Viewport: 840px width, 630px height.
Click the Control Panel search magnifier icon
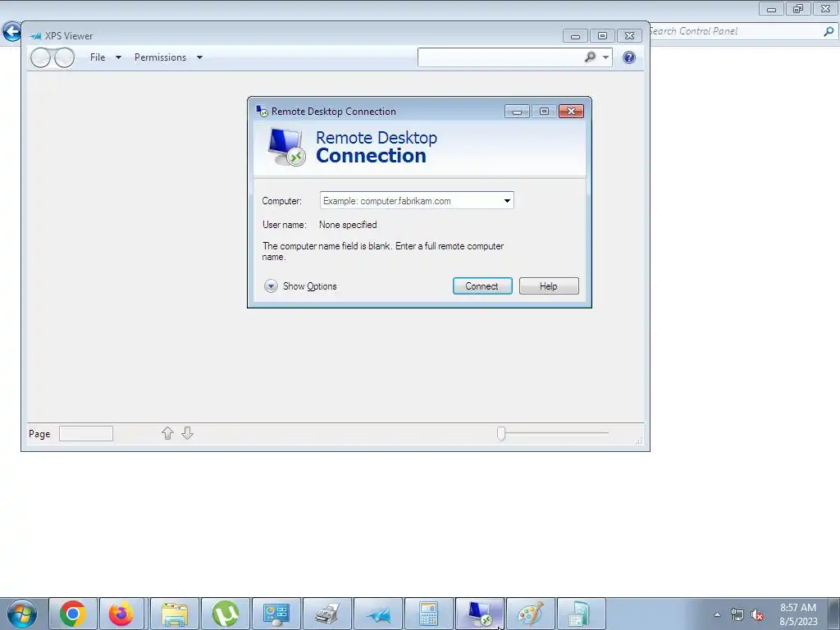pyautogui.click(x=829, y=32)
